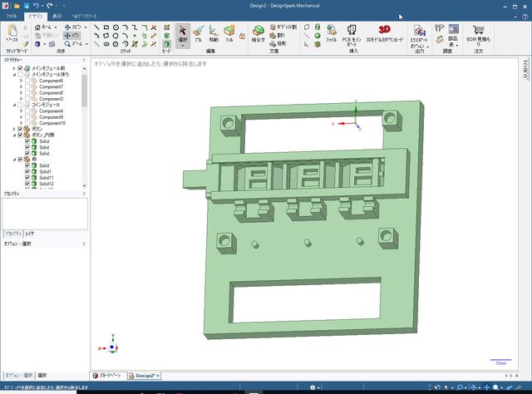The width and height of the screenshot is (532, 394).
Task: Select the sketch Rectangle tool
Action: (106, 27)
